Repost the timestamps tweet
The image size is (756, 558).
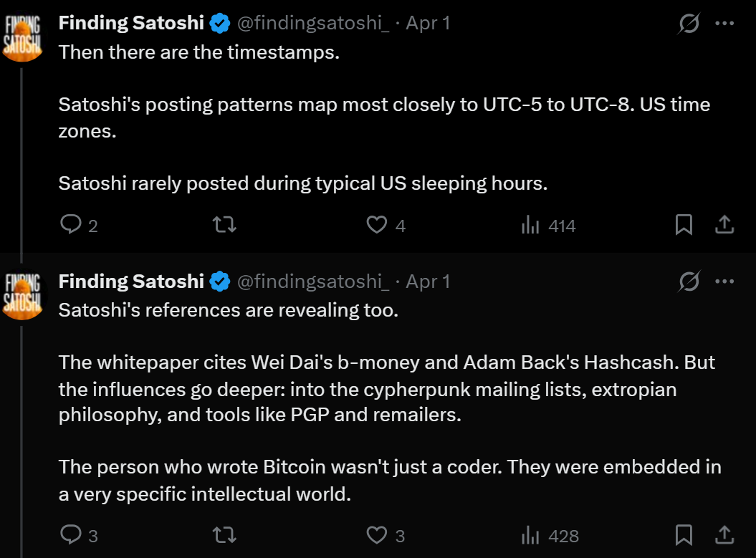[226, 226]
